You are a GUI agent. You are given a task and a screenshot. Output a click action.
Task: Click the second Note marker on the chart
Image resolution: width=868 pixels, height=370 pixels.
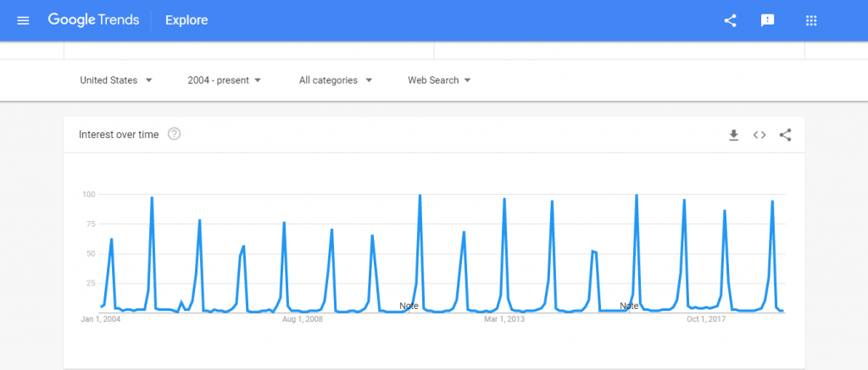pyautogui.click(x=629, y=306)
